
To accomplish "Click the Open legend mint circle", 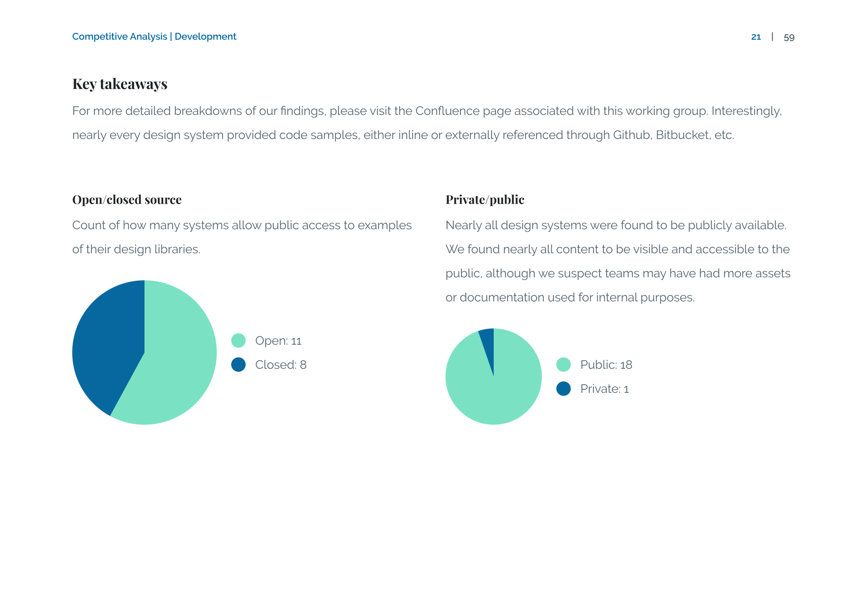I will 238,340.
